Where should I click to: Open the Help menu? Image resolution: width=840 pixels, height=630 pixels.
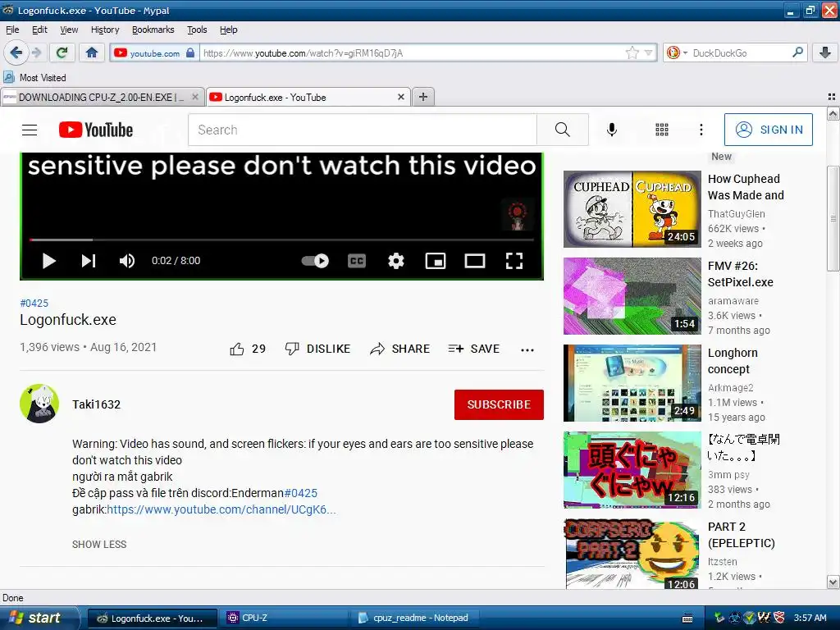coord(228,30)
